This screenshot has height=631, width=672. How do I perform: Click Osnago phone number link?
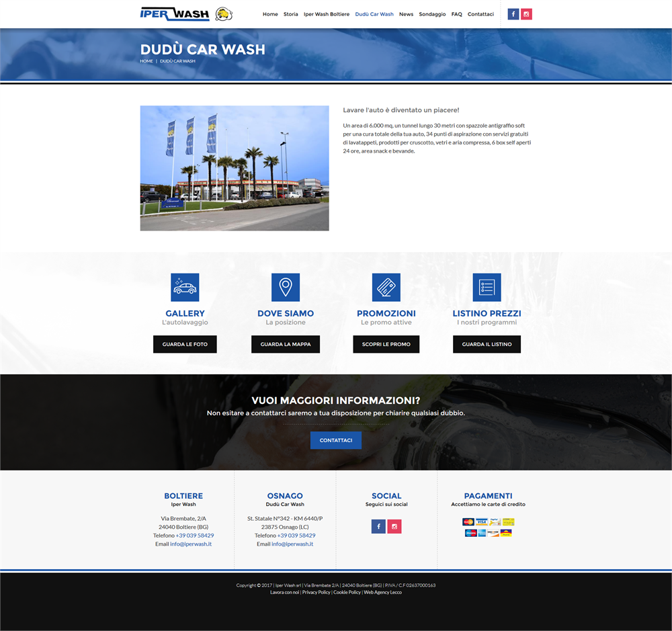[x=296, y=536]
